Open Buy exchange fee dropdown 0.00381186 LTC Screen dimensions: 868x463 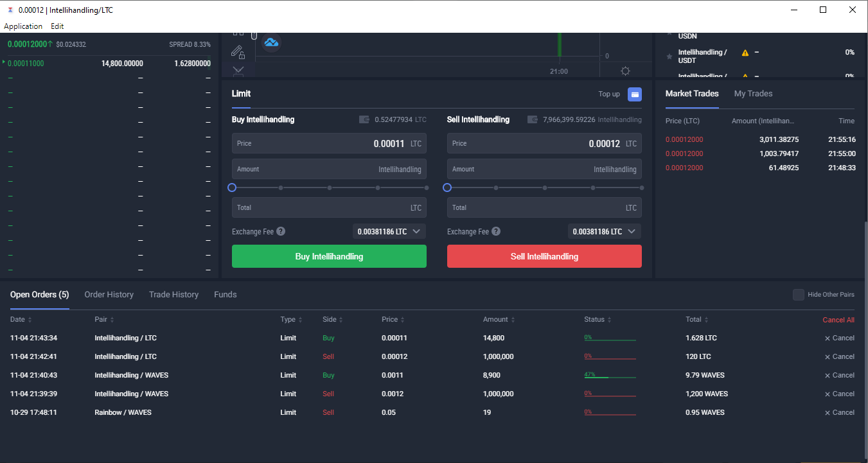coord(389,231)
